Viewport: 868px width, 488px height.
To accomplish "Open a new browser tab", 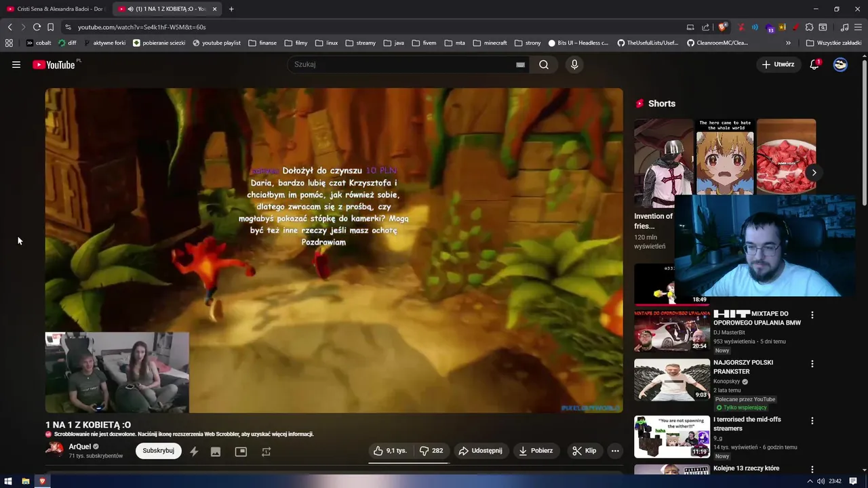I will 231,9.
